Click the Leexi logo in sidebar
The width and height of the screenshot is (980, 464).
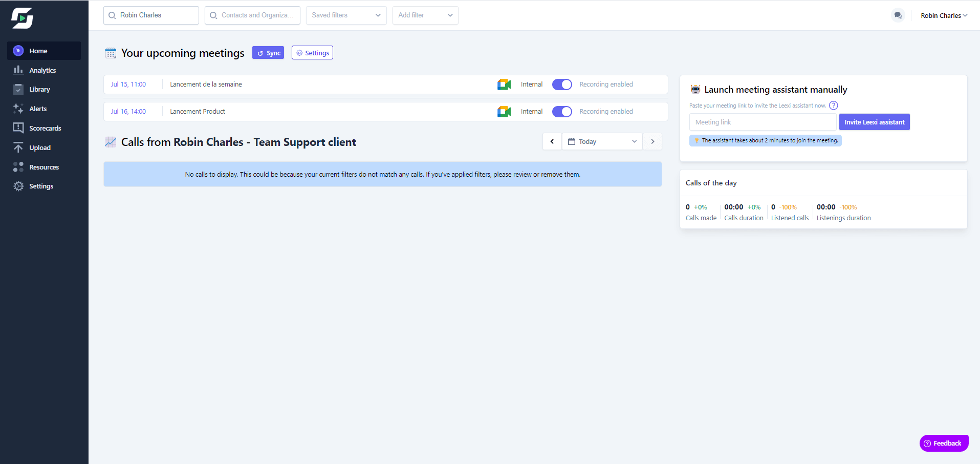(x=23, y=18)
